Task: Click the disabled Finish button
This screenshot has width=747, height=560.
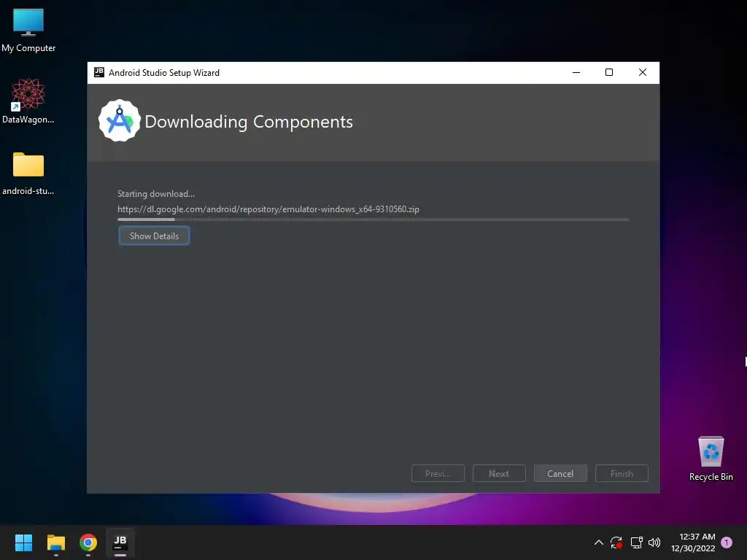Action: 622,473
